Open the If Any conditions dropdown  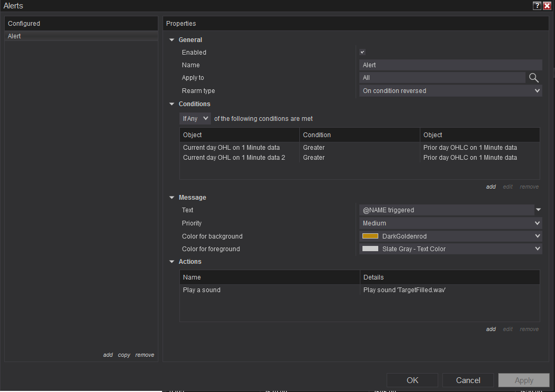click(x=195, y=119)
